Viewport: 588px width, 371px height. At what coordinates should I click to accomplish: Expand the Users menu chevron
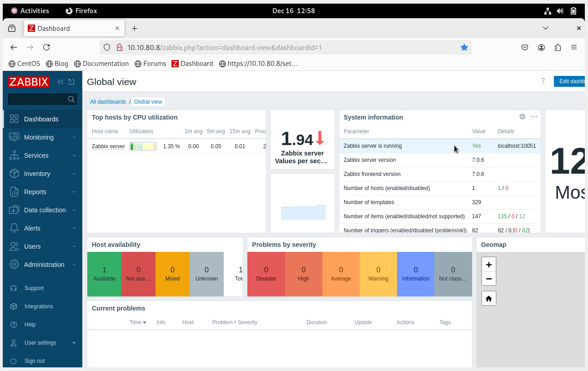(74, 246)
